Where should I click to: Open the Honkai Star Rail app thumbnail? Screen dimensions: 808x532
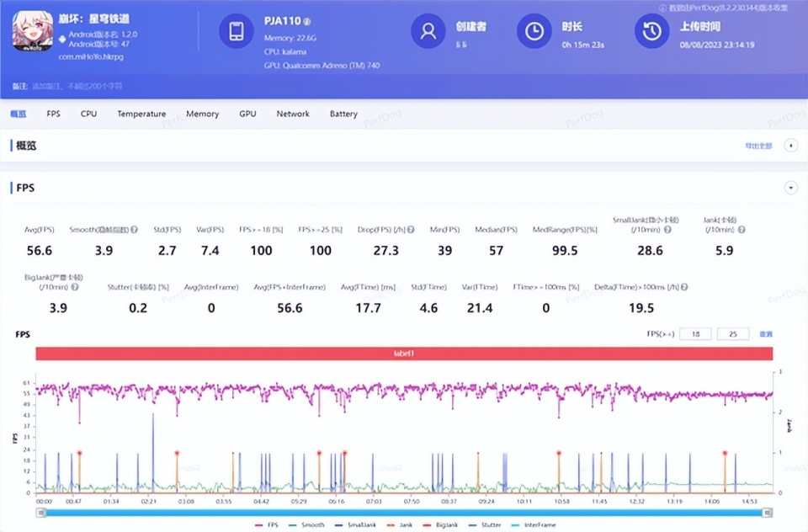coord(33,30)
